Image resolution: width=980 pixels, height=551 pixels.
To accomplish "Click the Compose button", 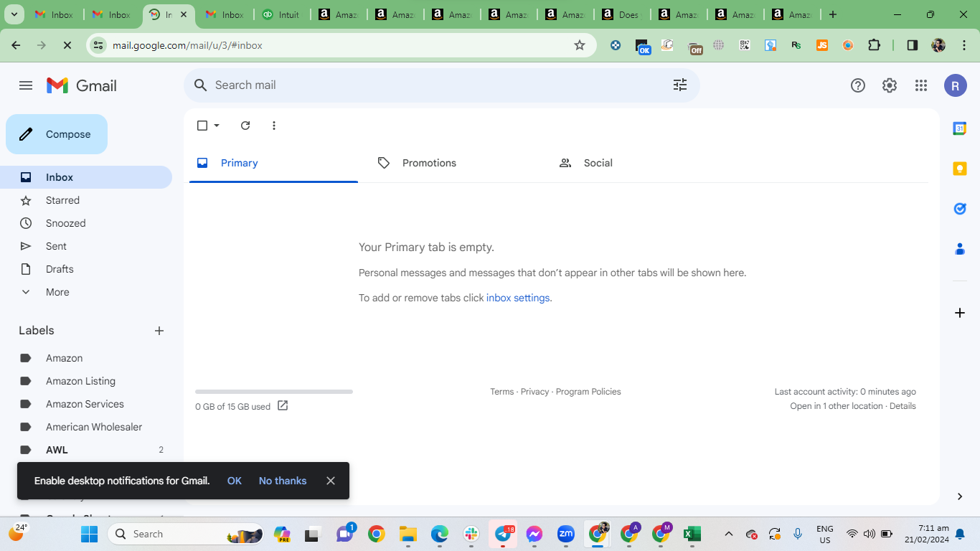I will 57,134.
